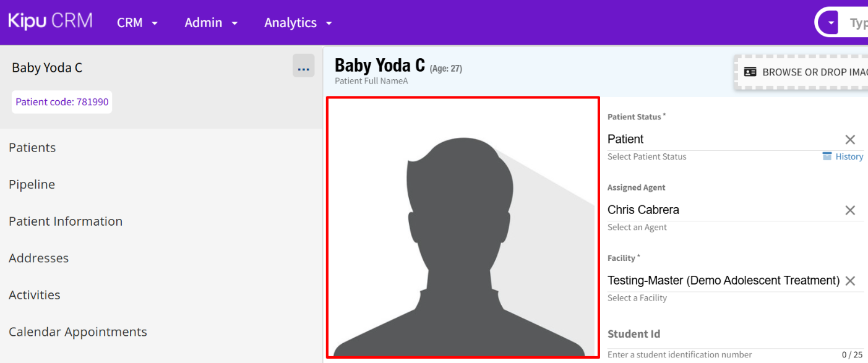Viewport: 868px width, 363px height.
Task: Open the search type dropdown arrow
Action: (x=831, y=23)
